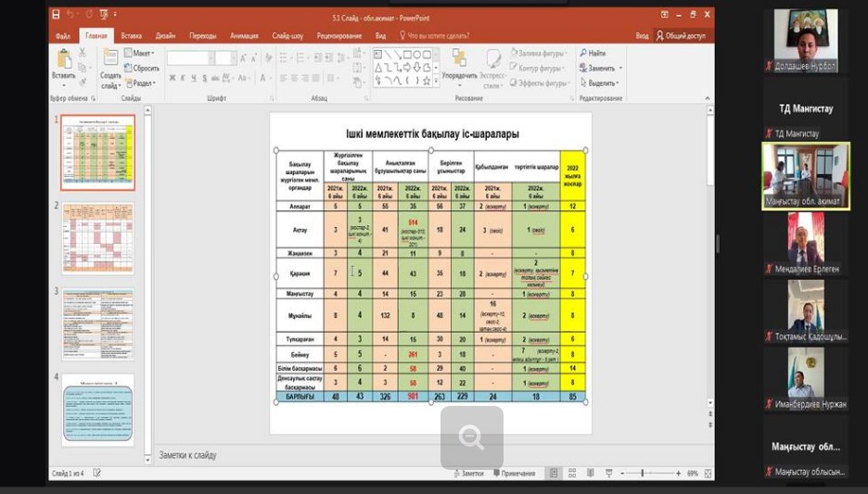The height and width of the screenshot is (494, 868).
Task: Click the Cut scissors icon
Action: coord(82,53)
